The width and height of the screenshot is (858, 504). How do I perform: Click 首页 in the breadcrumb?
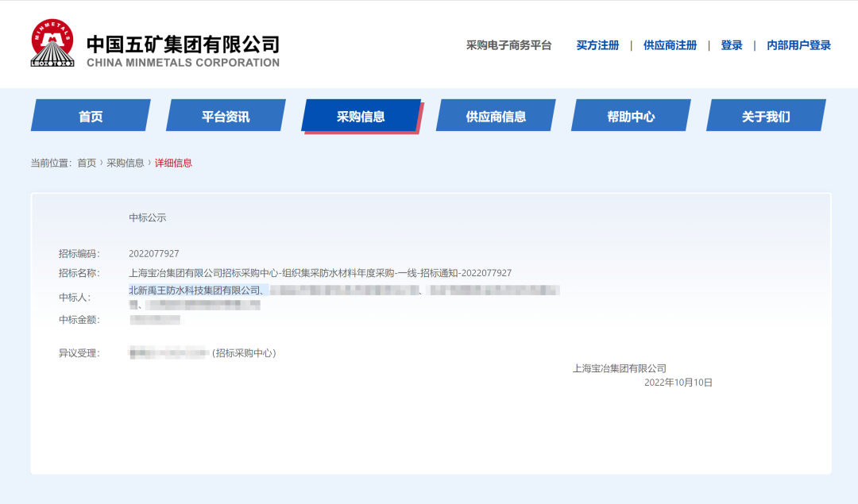87,163
